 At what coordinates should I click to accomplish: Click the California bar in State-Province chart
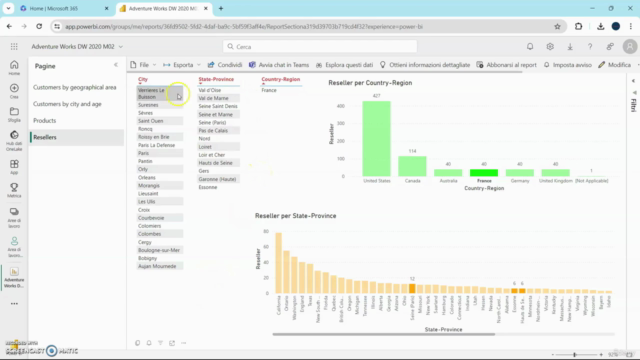tap(279, 263)
